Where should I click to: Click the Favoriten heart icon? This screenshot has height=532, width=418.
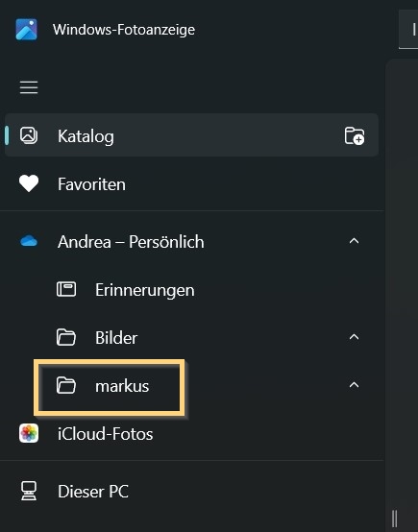[29, 183]
